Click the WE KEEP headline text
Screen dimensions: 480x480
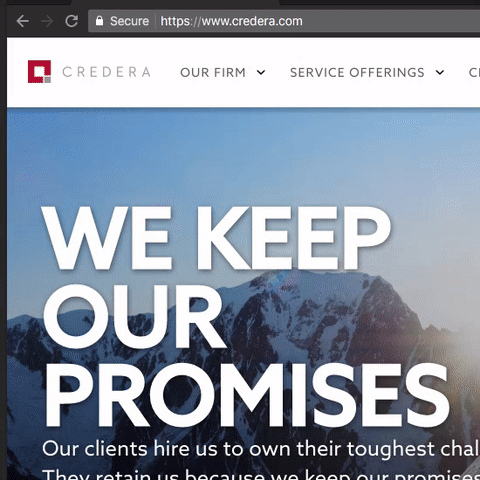click(216, 238)
